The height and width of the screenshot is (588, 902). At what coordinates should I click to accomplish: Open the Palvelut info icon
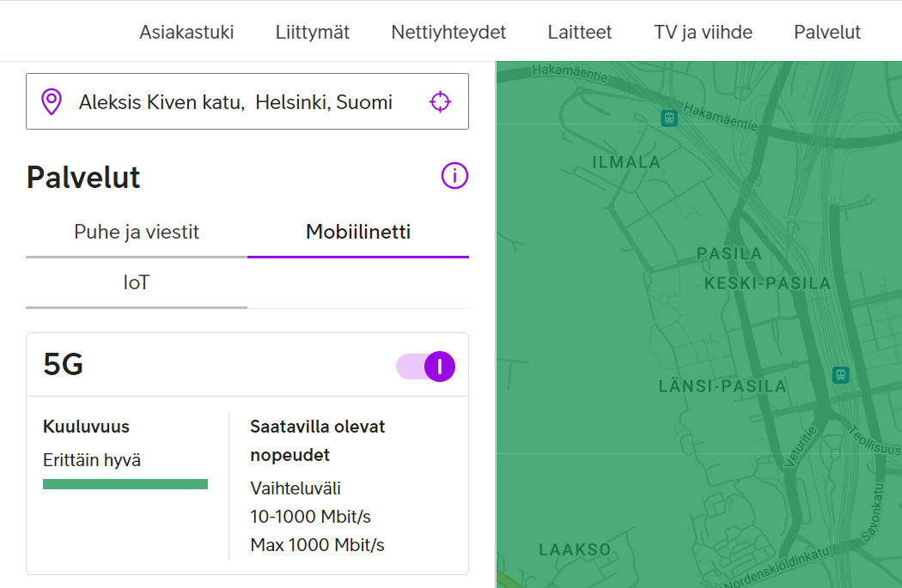point(454,176)
